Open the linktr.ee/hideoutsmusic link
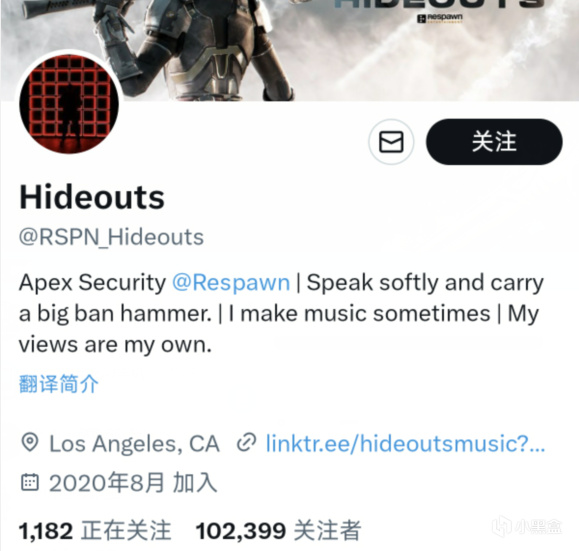This screenshot has height=551, width=579. 405,443
